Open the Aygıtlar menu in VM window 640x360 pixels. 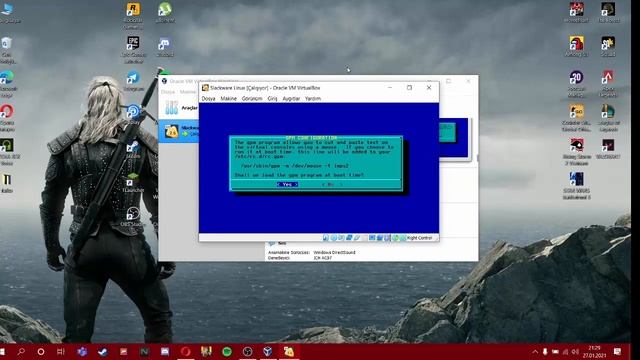291,99
